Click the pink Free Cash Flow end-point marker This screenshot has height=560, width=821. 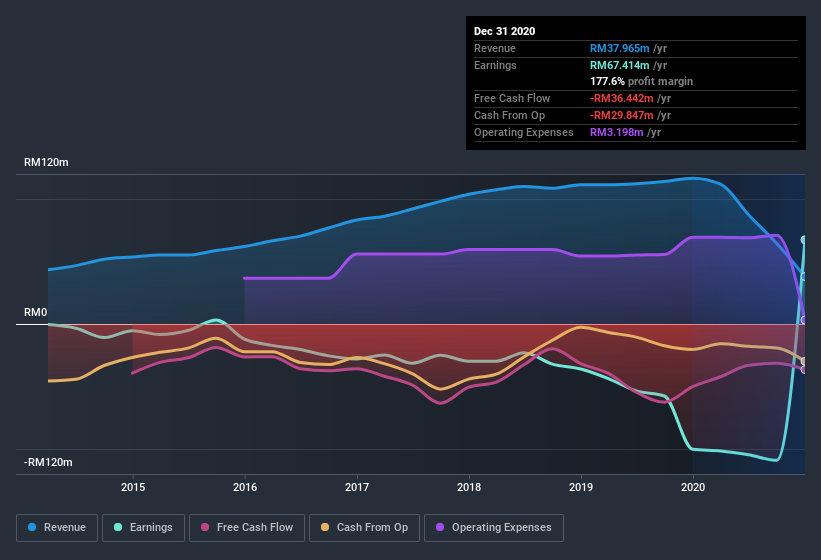coord(804,369)
